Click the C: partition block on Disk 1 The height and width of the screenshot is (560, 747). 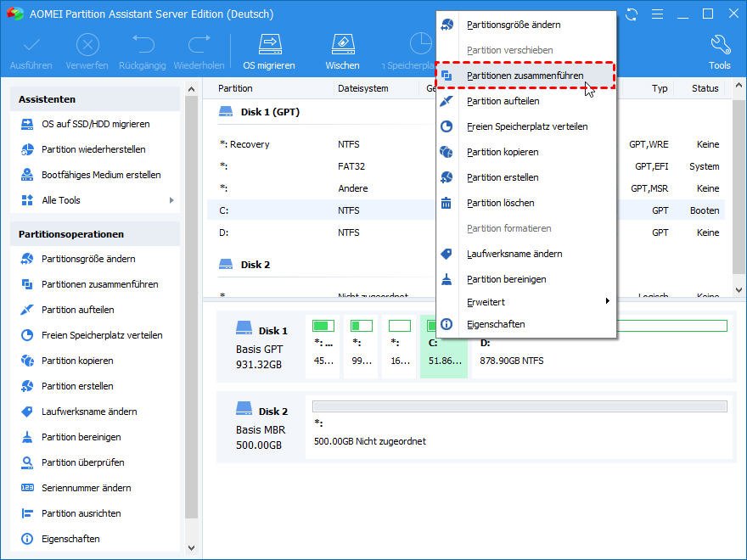click(x=443, y=346)
